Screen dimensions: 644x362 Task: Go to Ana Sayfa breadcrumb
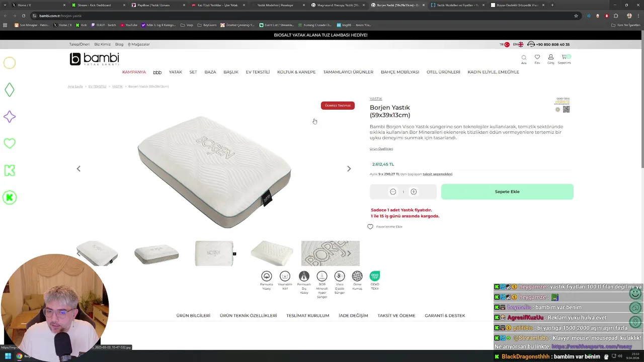click(75, 86)
